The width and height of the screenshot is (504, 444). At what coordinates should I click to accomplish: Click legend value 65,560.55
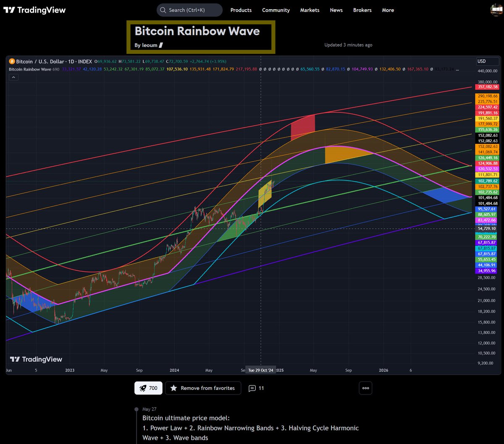tap(310, 69)
